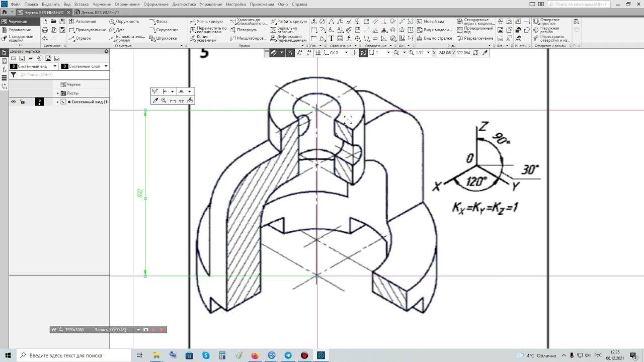Open an existing file with folder icon
Image resolution: width=644 pixels, height=362 pixels.
coord(53,22)
